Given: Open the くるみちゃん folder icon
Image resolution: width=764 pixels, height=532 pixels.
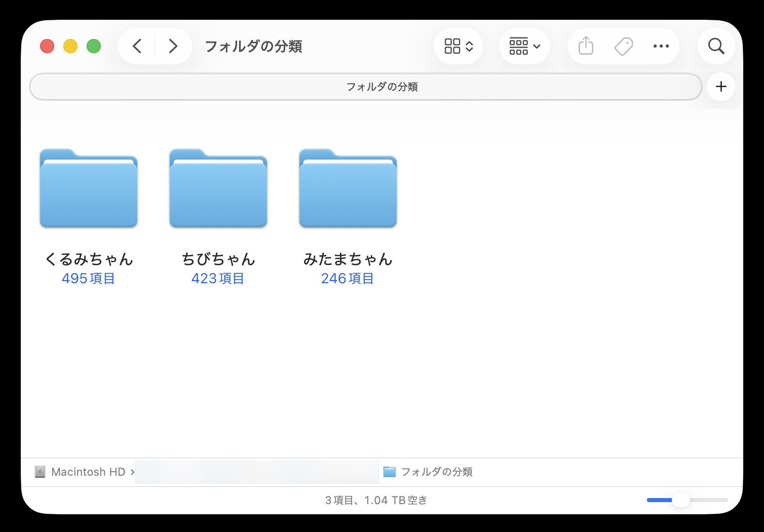Looking at the screenshot, I should 88,188.
